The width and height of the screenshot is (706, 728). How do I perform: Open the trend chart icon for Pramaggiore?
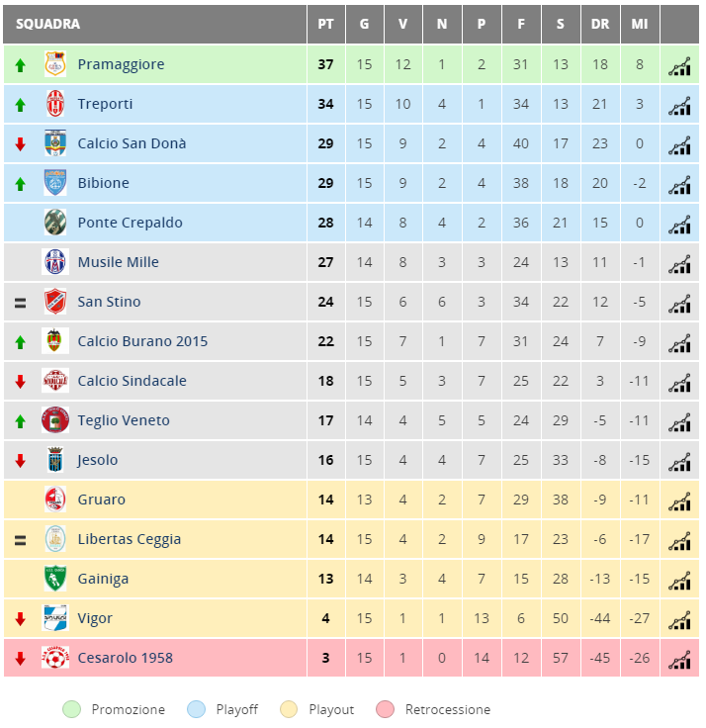tap(679, 66)
